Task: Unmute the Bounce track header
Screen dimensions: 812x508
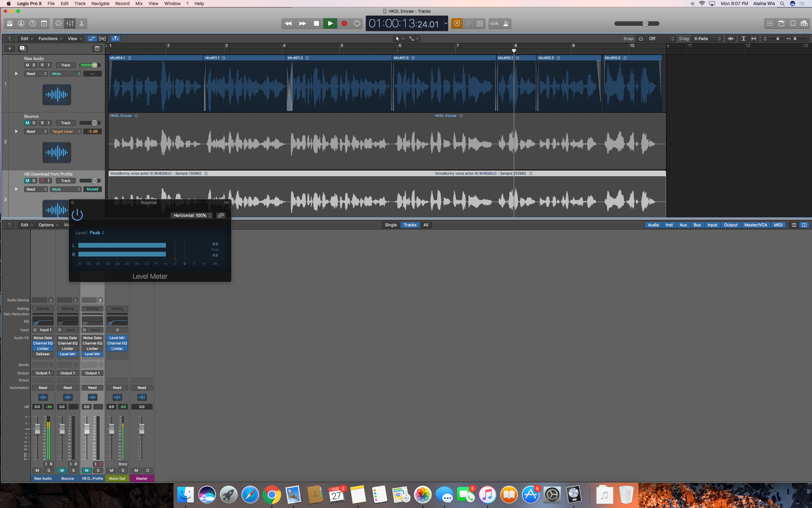Action: (x=27, y=123)
